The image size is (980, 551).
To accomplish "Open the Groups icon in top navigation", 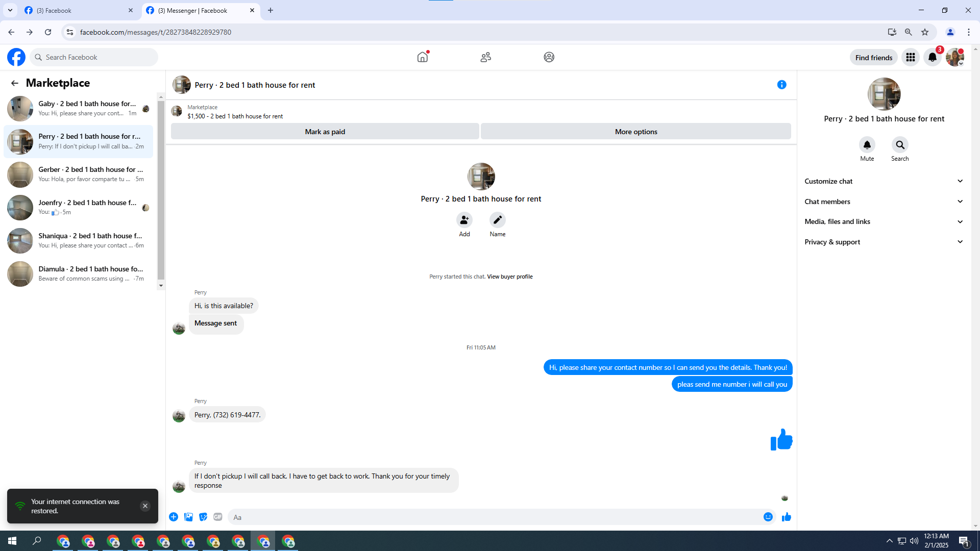I will (549, 57).
